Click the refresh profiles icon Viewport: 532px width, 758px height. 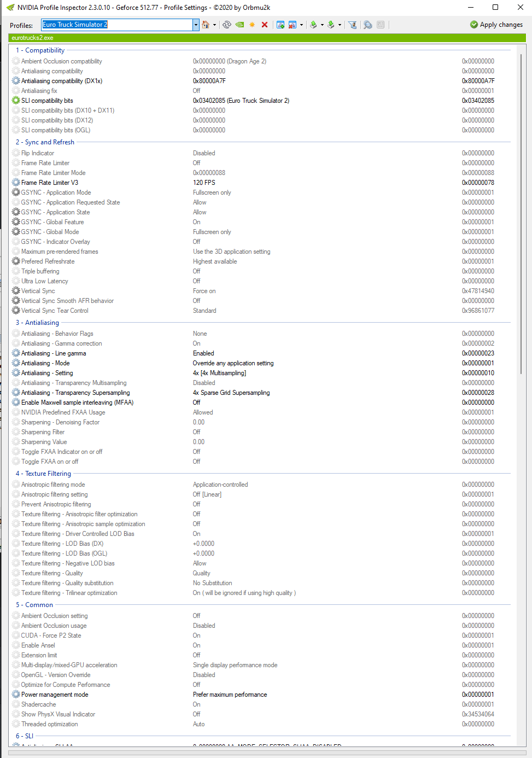coord(227,25)
